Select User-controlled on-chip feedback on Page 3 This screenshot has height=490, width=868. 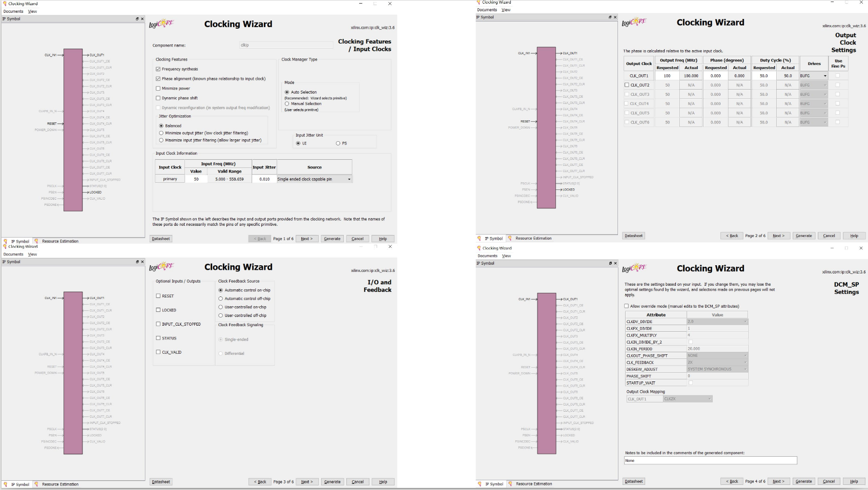[x=221, y=307]
